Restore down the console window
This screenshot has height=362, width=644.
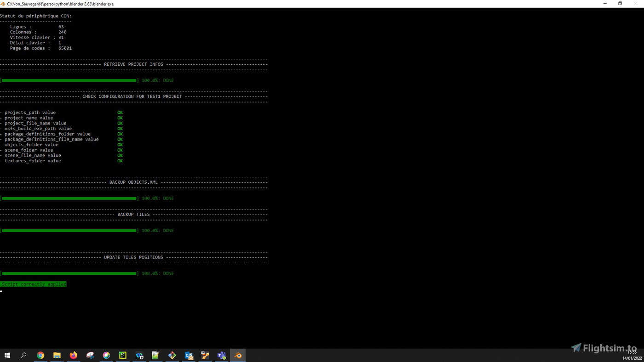(x=620, y=4)
